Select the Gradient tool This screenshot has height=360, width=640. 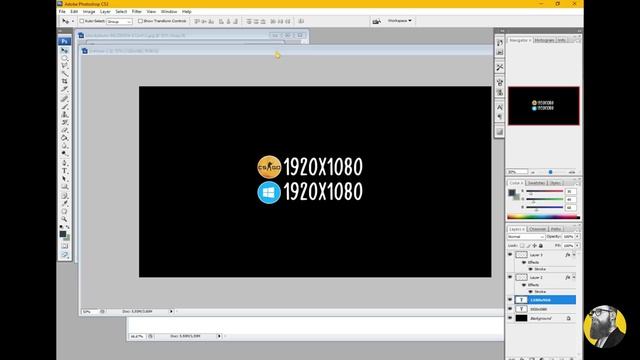[x=64, y=138]
